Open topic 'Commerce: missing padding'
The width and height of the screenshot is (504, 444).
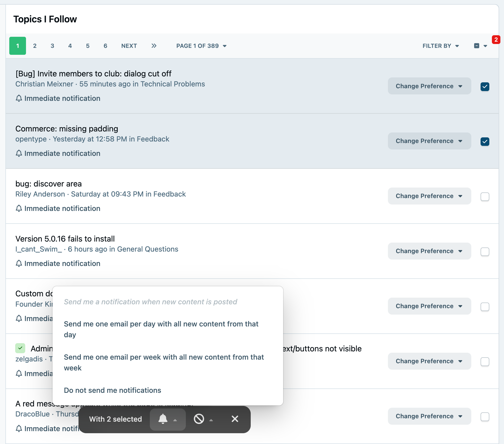coord(67,129)
